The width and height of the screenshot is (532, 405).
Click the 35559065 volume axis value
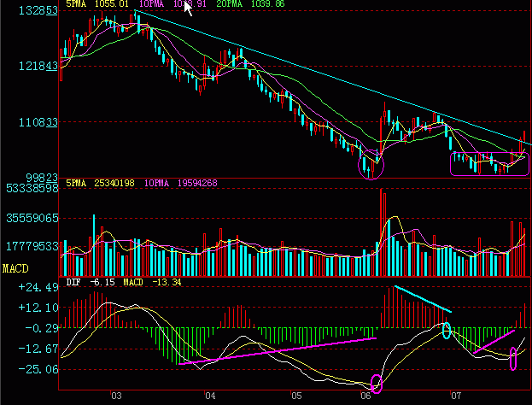click(32, 218)
